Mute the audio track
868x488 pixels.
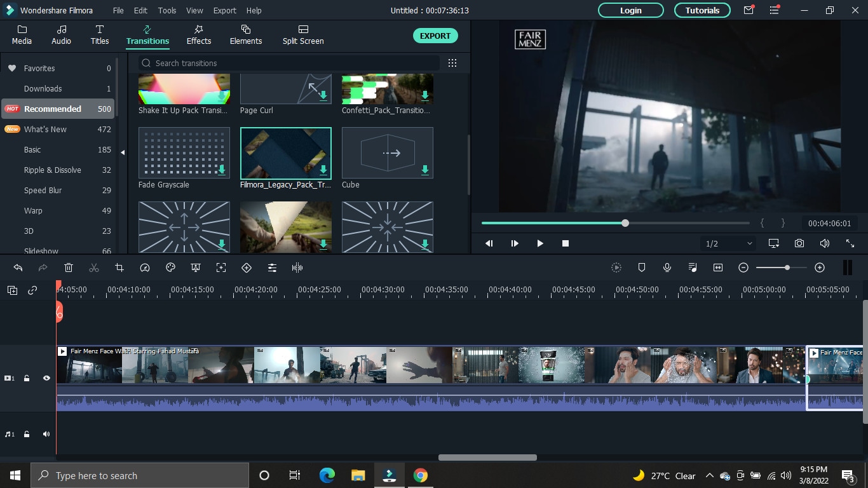click(x=46, y=434)
